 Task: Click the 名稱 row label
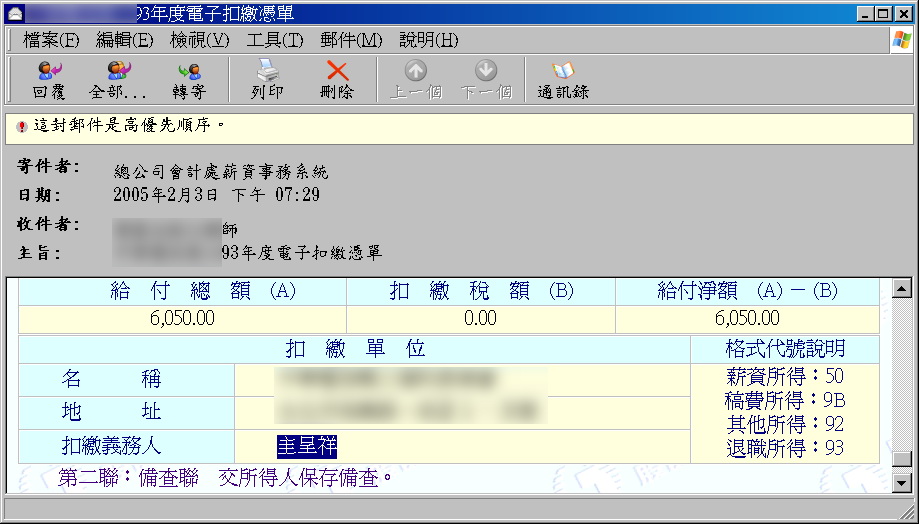[x=111, y=379]
